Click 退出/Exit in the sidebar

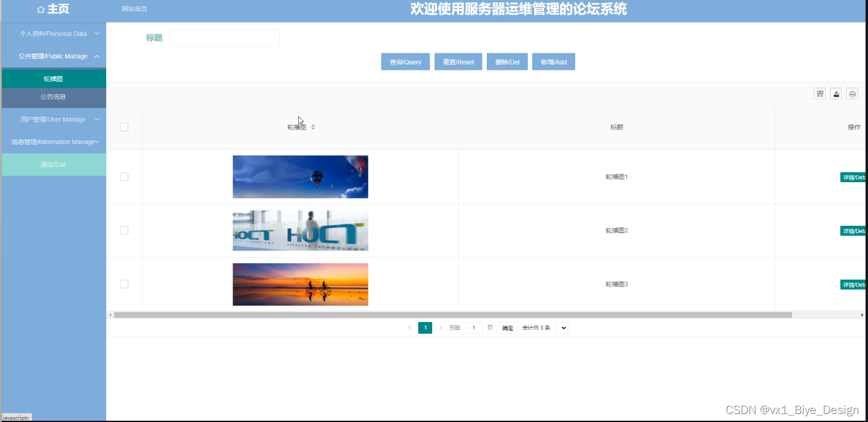coord(54,164)
